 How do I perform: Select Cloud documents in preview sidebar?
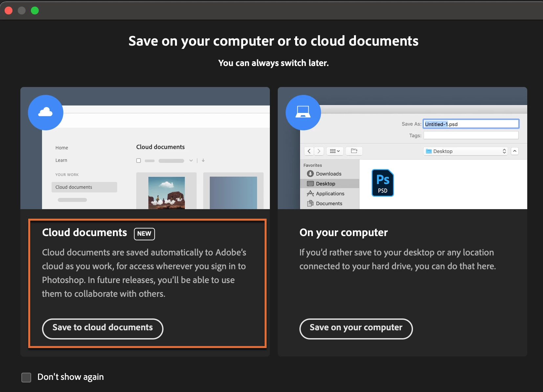pyautogui.click(x=84, y=187)
